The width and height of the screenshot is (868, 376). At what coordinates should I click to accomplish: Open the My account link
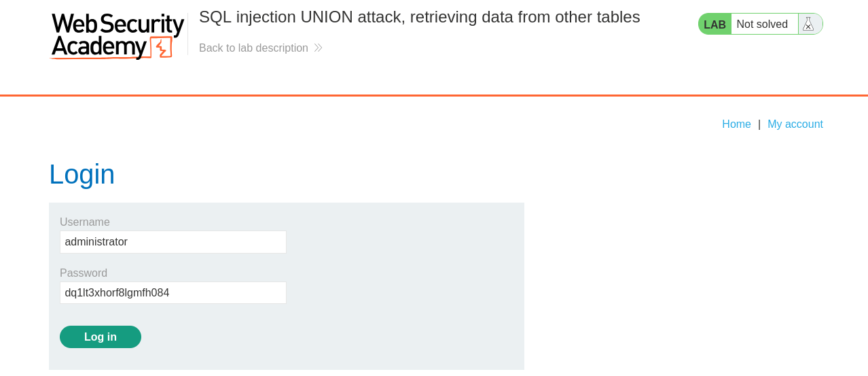point(795,124)
